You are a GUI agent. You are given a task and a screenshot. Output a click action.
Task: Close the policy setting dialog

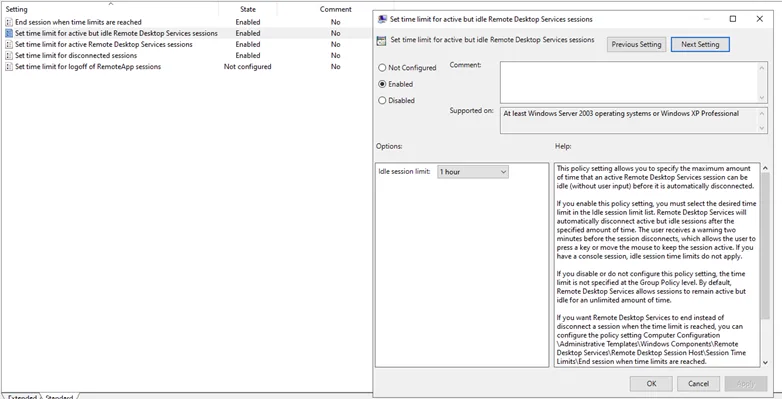click(760, 19)
